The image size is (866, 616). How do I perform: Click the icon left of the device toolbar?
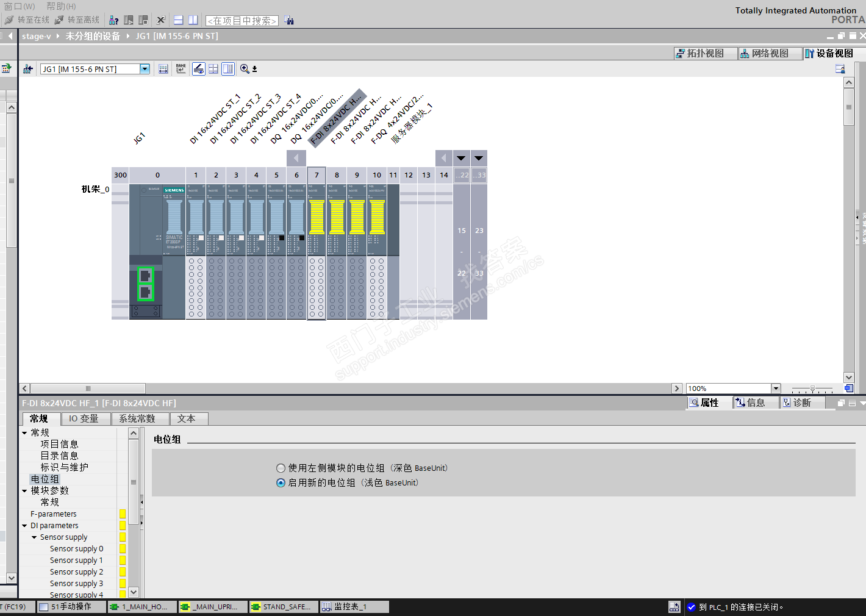(6, 68)
